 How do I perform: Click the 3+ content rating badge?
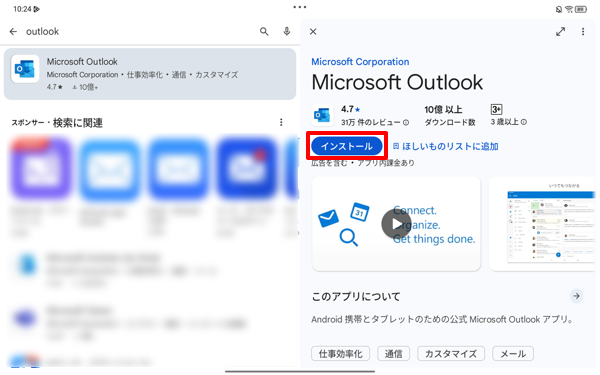(x=496, y=109)
